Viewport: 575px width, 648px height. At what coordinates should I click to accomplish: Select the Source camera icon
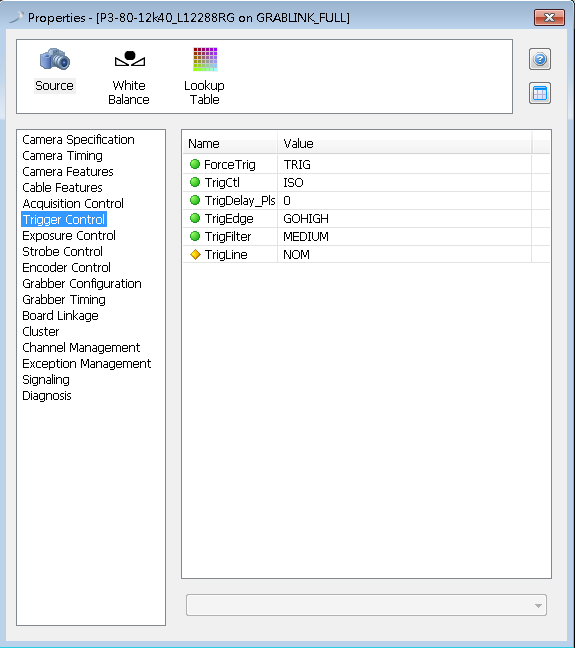tap(55, 60)
